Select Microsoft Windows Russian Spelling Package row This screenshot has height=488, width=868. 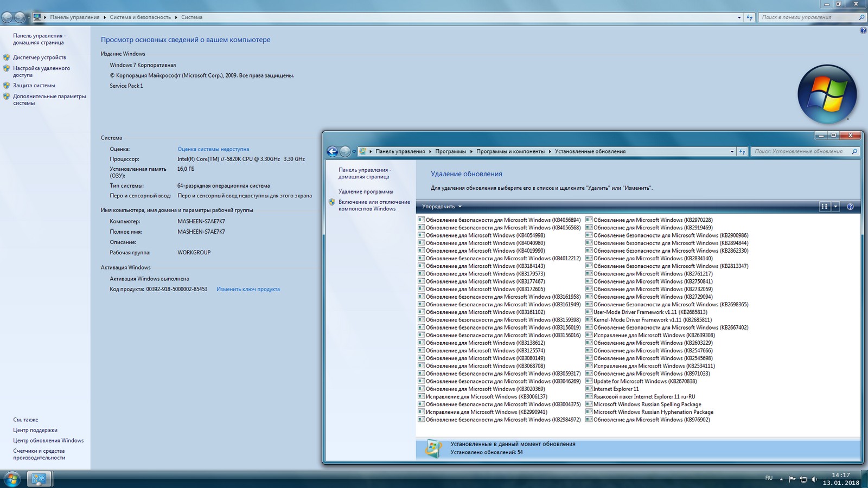pyautogui.click(x=644, y=404)
